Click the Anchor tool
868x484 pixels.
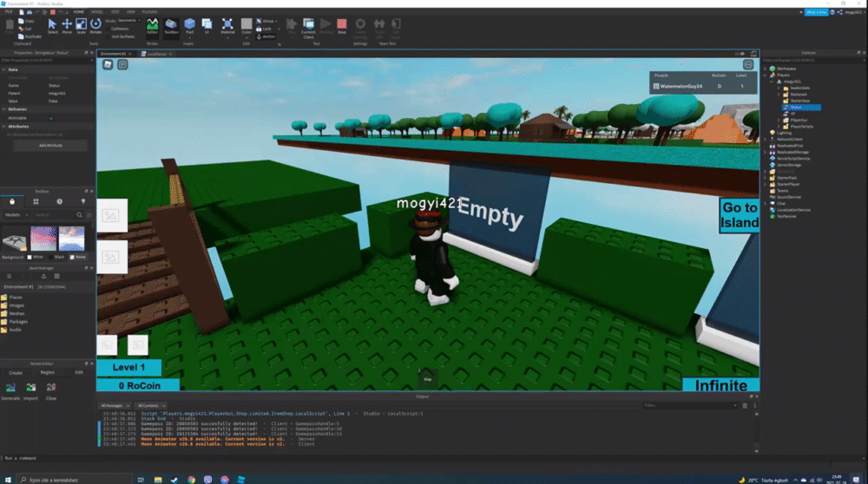pyautogui.click(x=266, y=36)
